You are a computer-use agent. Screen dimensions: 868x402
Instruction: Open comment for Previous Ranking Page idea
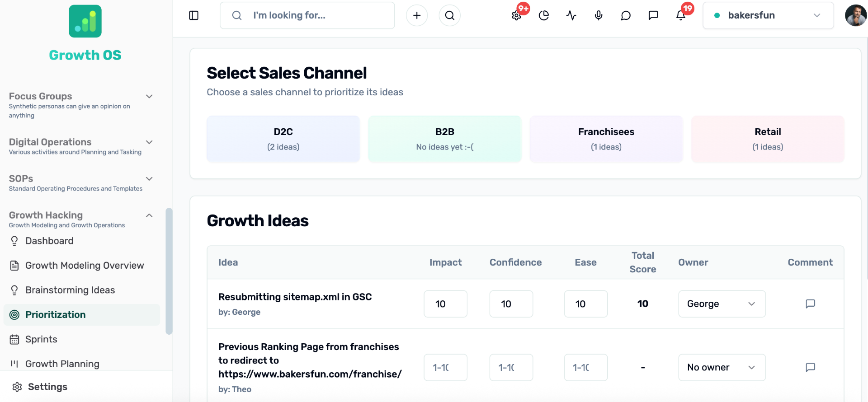tap(810, 367)
